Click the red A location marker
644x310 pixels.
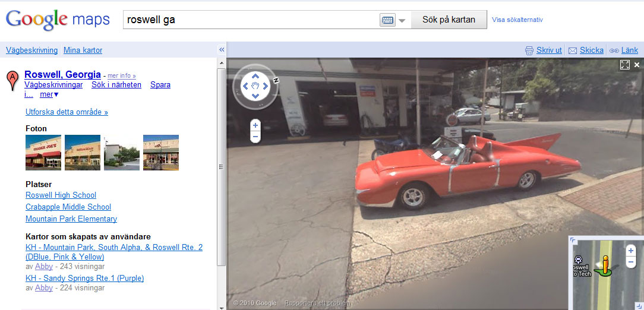(x=12, y=80)
